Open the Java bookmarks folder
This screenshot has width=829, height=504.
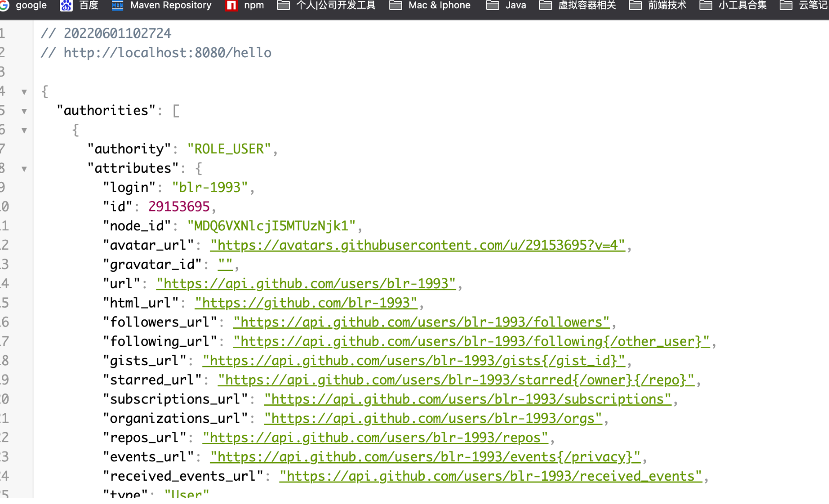506,5
